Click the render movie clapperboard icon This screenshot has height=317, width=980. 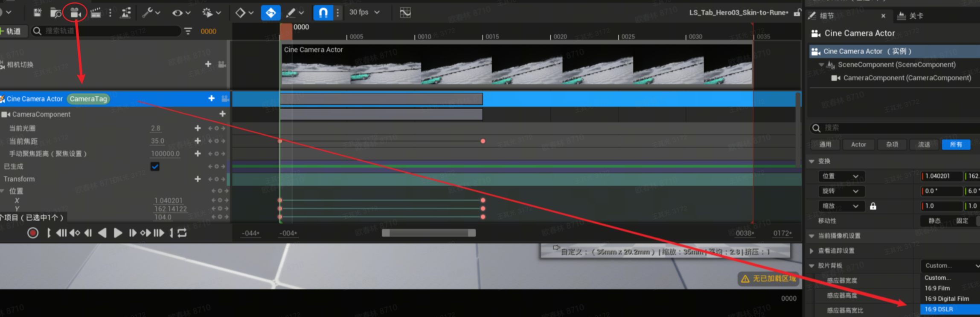(96, 13)
